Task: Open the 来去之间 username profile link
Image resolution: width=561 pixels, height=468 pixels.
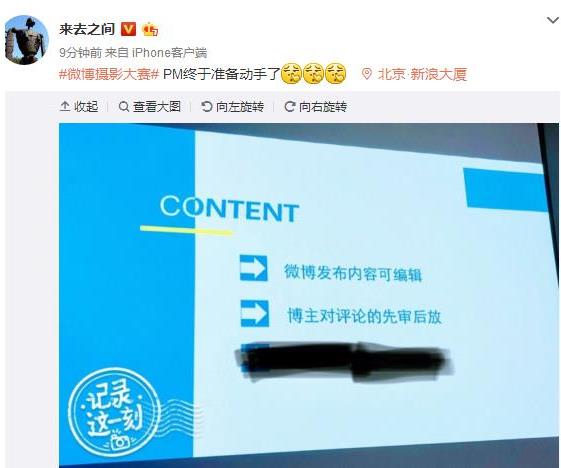Action: tap(87, 29)
